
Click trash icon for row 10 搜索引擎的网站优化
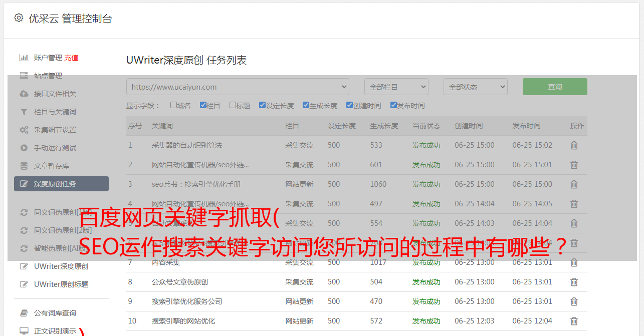574,321
